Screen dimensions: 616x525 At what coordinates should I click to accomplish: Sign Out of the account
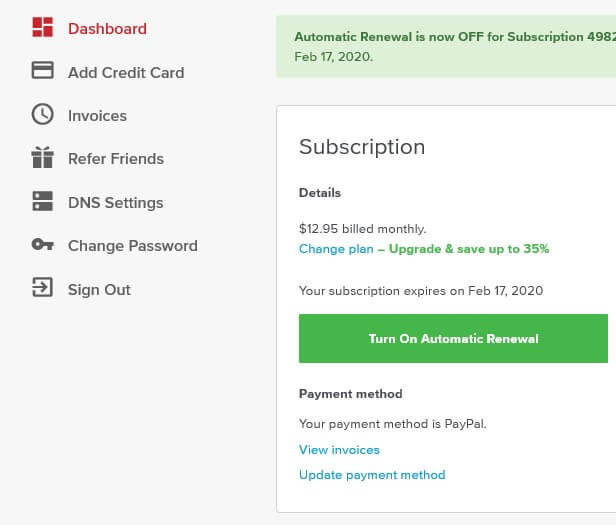pyautogui.click(x=99, y=290)
